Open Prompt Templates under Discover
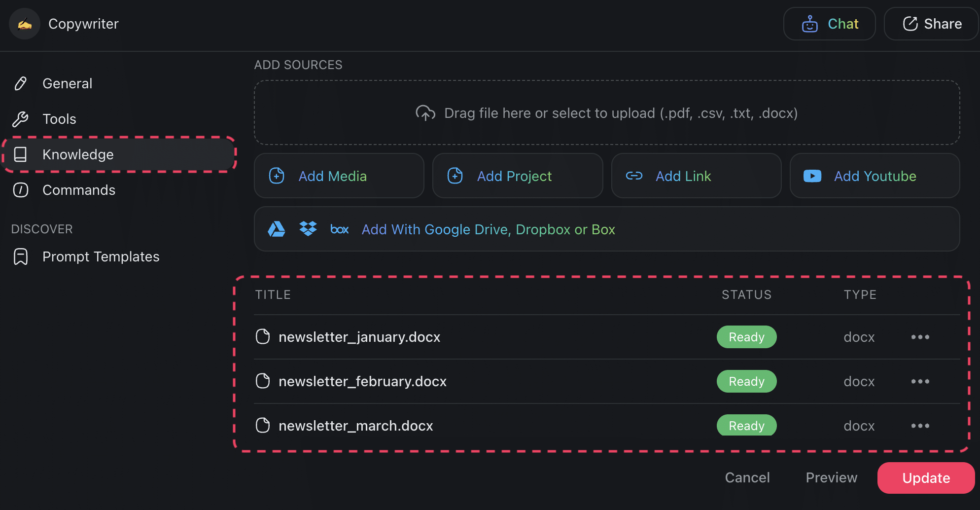The width and height of the screenshot is (980, 510). point(101,256)
